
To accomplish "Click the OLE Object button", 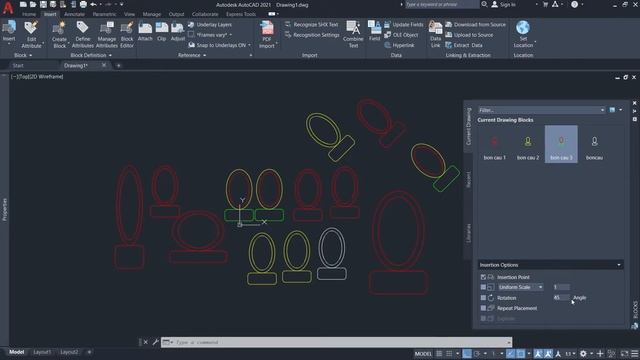I will tap(401, 35).
